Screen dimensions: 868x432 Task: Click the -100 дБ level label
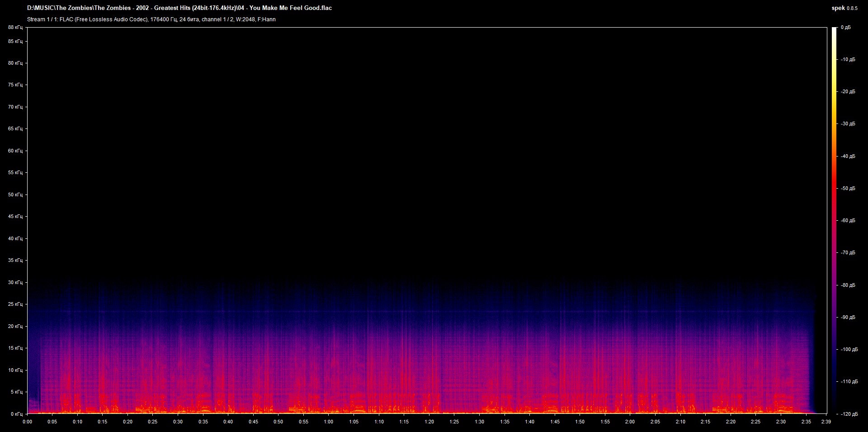click(x=849, y=349)
